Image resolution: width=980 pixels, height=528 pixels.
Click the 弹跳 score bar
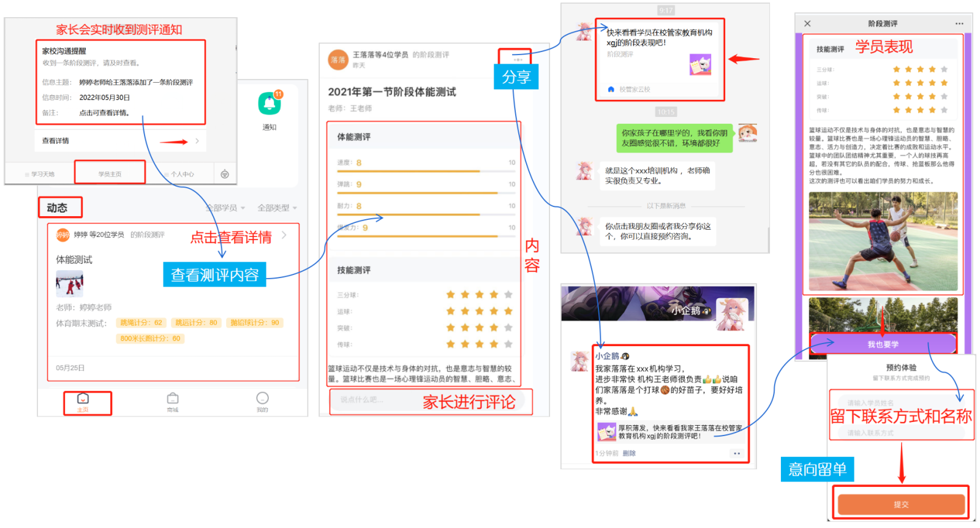[426, 193]
